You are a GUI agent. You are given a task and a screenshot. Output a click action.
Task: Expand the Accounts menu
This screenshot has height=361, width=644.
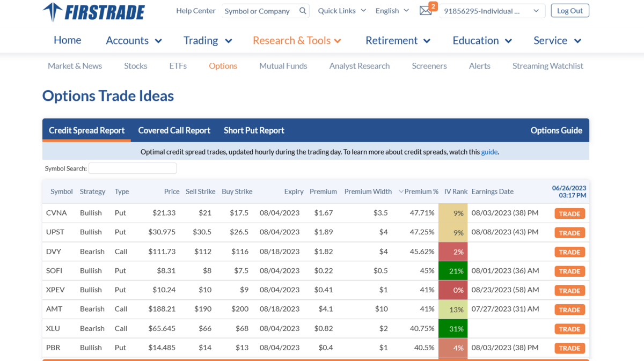tap(134, 40)
